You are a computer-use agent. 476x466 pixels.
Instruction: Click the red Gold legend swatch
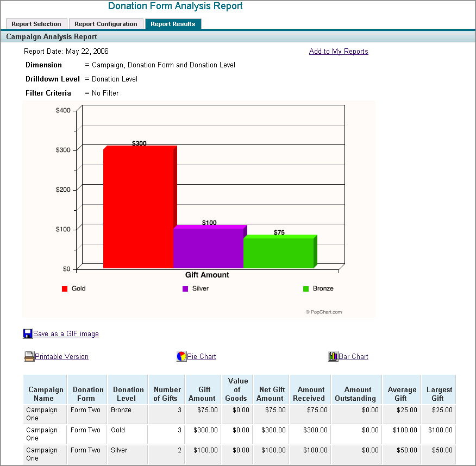pyautogui.click(x=64, y=288)
